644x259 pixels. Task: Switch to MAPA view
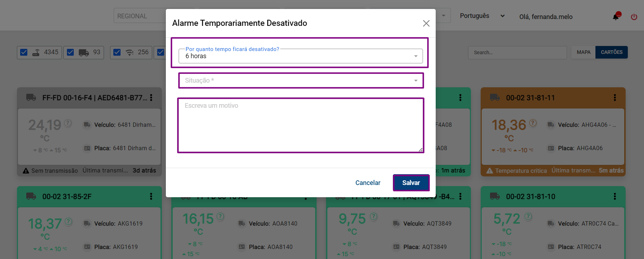[x=583, y=52]
